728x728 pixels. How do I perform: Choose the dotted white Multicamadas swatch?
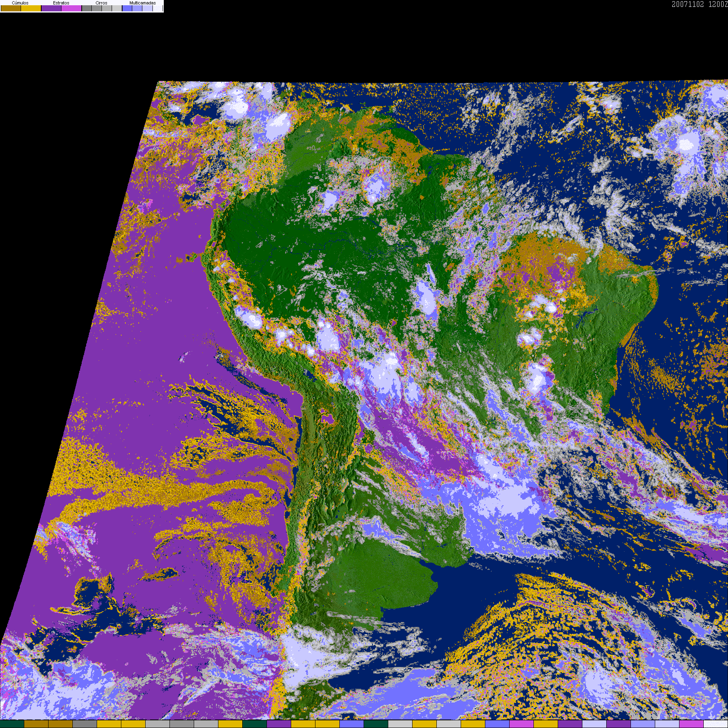click(x=158, y=8)
